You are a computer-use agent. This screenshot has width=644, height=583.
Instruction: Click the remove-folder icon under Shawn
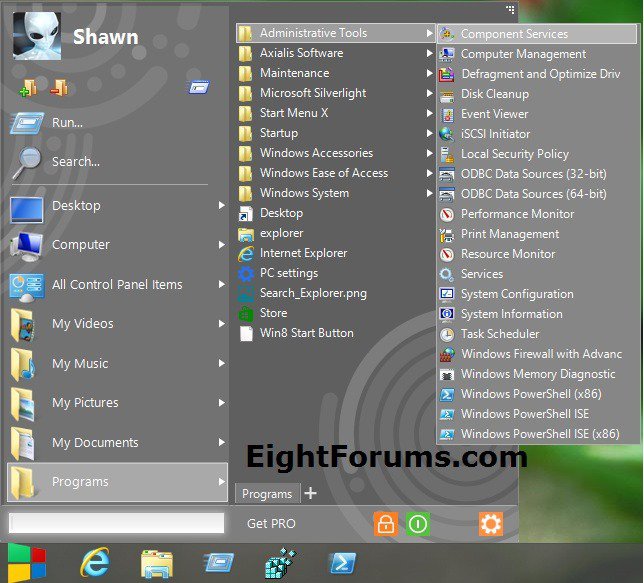[x=59, y=88]
